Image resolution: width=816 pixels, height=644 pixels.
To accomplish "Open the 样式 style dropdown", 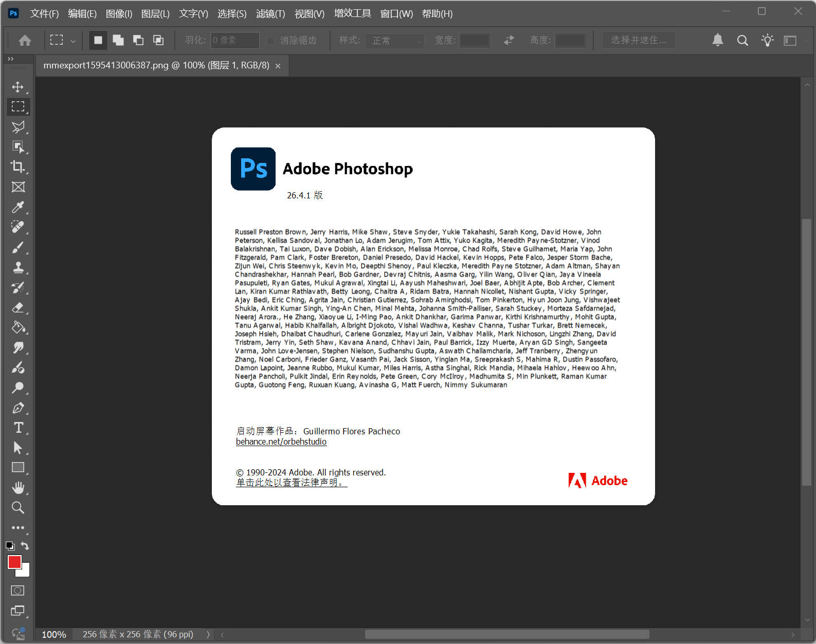I will [x=394, y=40].
